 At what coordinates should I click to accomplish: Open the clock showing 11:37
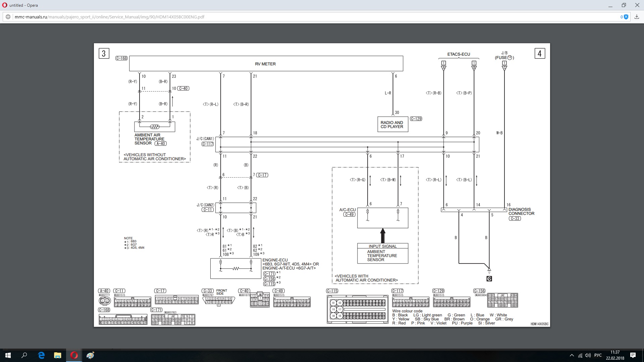[615, 355]
